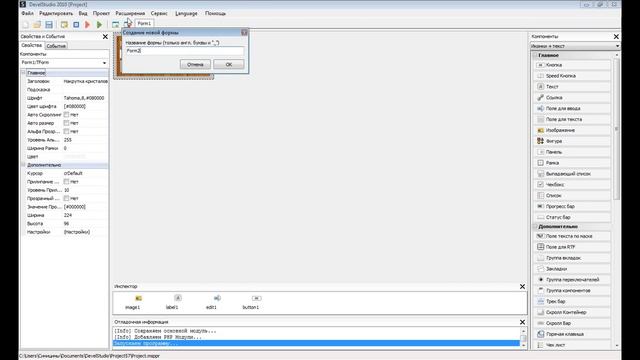This screenshot has width=640, height=360.
Task: Choose the Группа переключателей component
Action: coord(572,280)
